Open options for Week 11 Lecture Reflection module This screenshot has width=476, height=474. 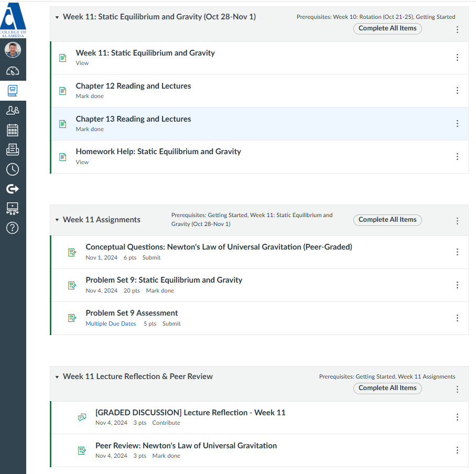coord(457,389)
